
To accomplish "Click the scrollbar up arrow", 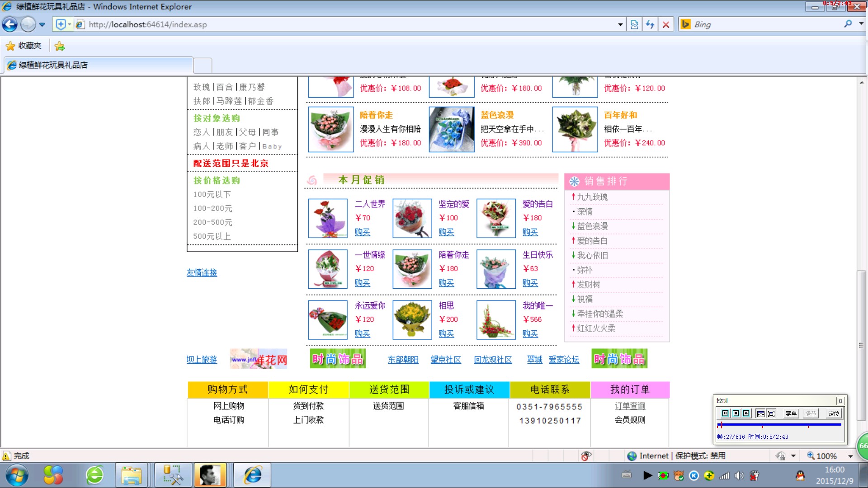I will 862,83.
